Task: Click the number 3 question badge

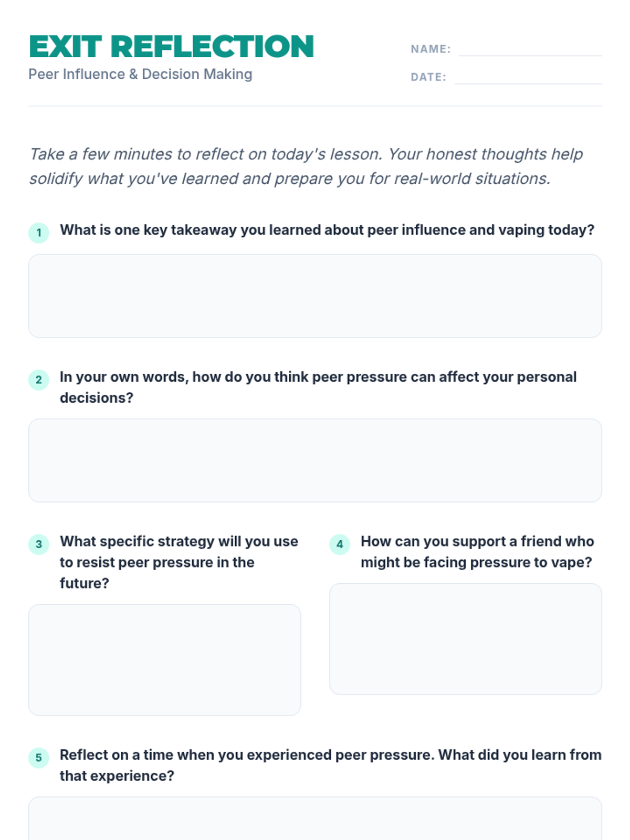Action: (39, 544)
